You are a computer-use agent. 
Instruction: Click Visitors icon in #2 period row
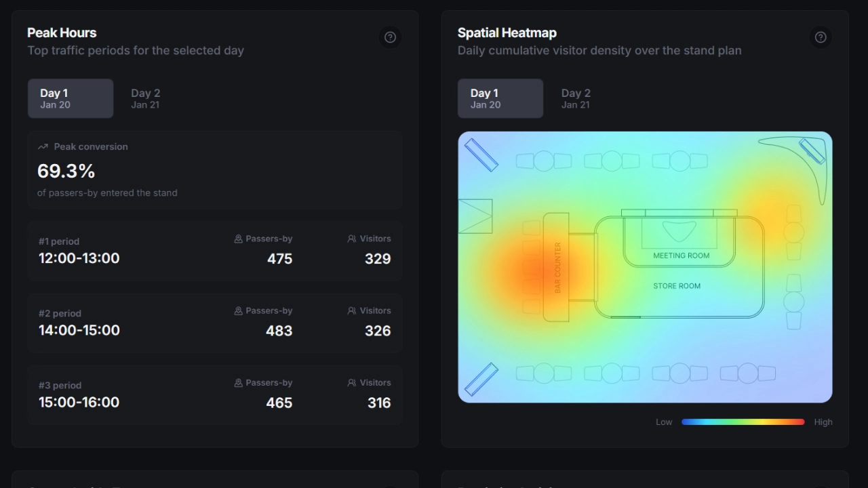pyautogui.click(x=351, y=310)
